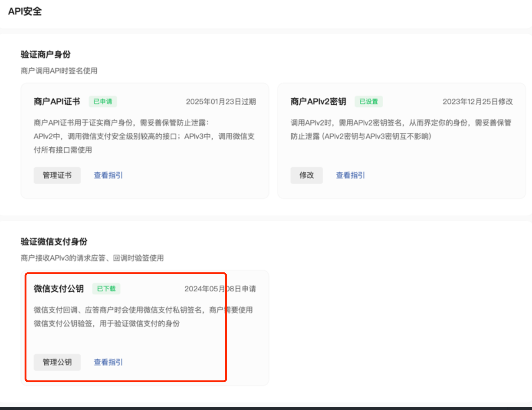Image resolution: width=532 pixels, height=410 pixels.
Task: Click the 2024年05月08日申请 date text
Action: [220, 289]
